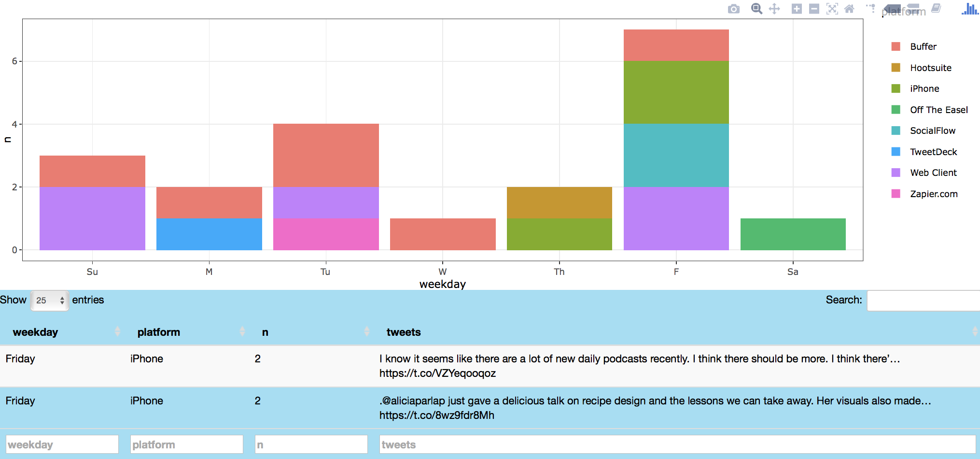The height and width of the screenshot is (459, 980).
Task: Open the Plotly logo link
Action: 969,9
